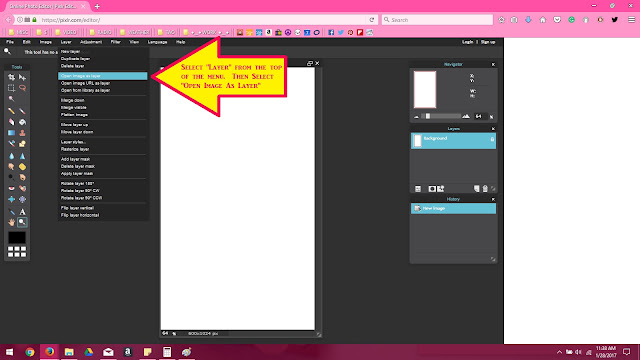Click the new layer icon in Layers panel
This screenshot has width=640, height=360.
point(476,189)
